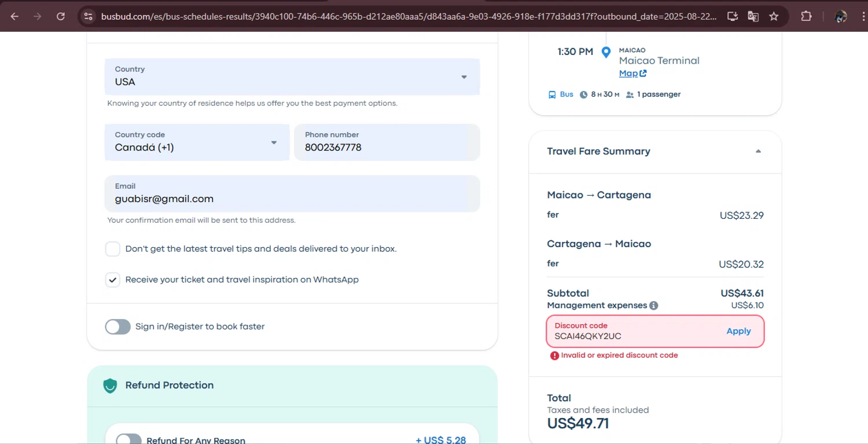Open the site information icon beside URL
The width and height of the screenshot is (868, 444).
pyautogui.click(x=88, y=16)
